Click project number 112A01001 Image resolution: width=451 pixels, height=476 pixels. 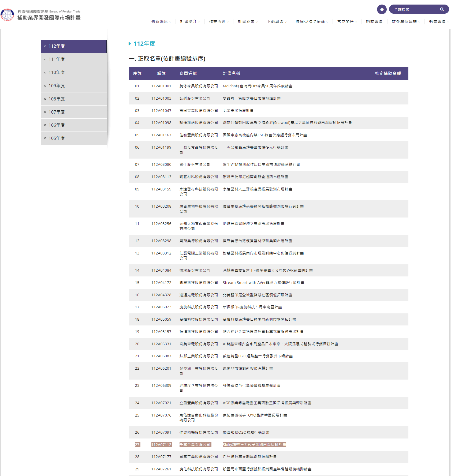161,86
